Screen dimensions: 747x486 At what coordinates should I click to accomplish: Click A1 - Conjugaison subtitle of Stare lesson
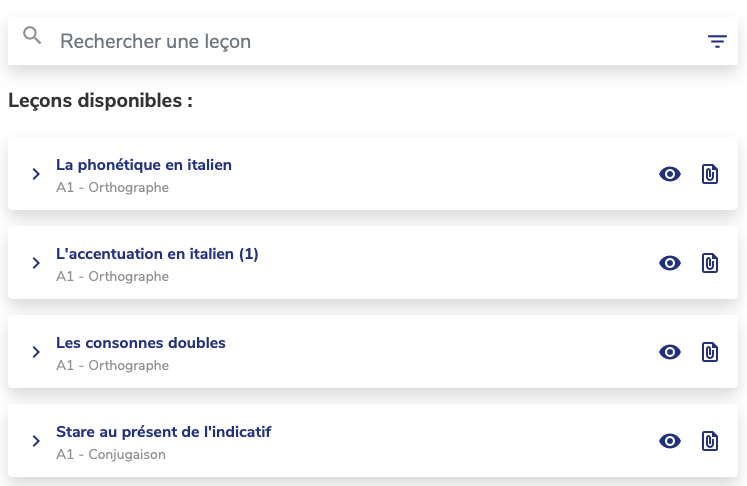(x=111, y=455)
